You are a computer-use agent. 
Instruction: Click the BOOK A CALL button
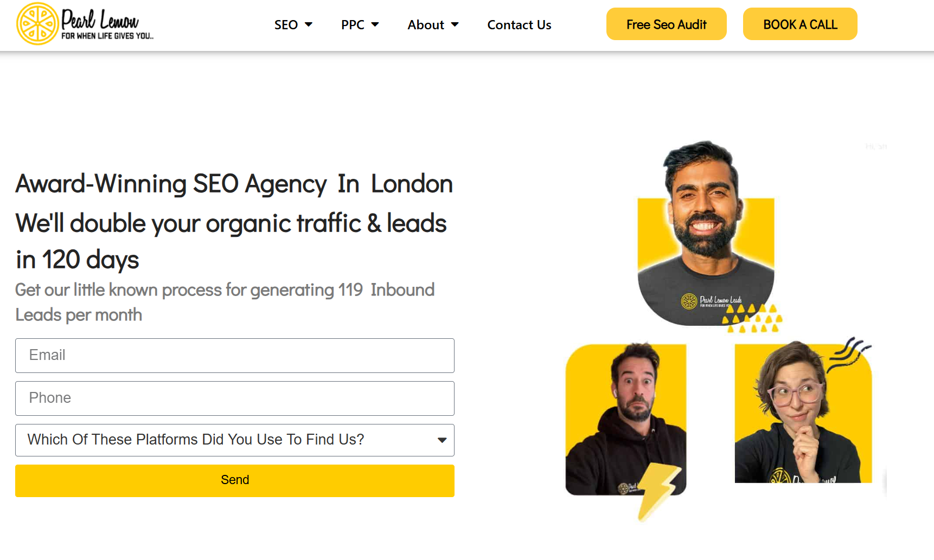pos(800,24)
